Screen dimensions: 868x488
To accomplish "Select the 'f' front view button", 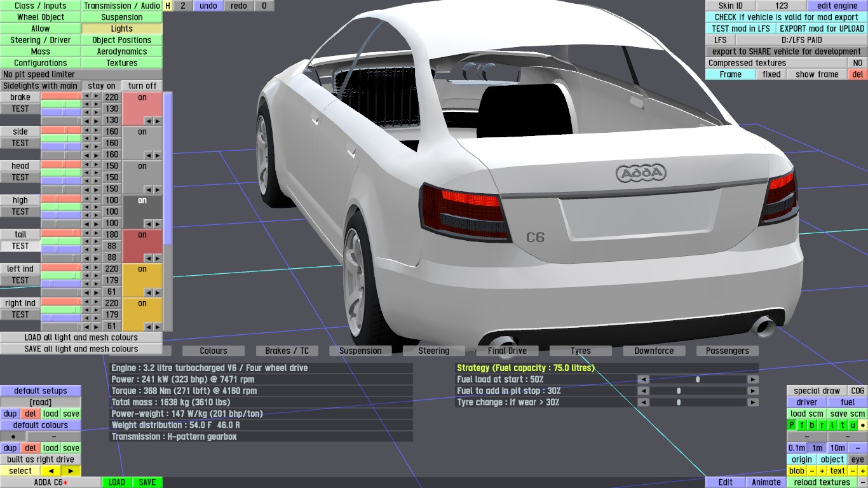I will point(802,425).
